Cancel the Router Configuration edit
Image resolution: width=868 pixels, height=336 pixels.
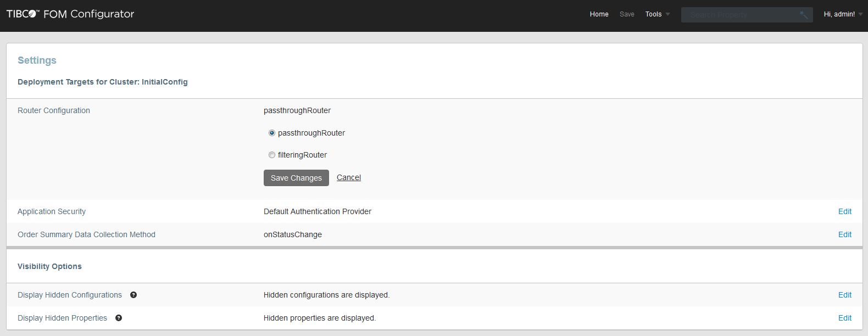click(x=348, y=177)
